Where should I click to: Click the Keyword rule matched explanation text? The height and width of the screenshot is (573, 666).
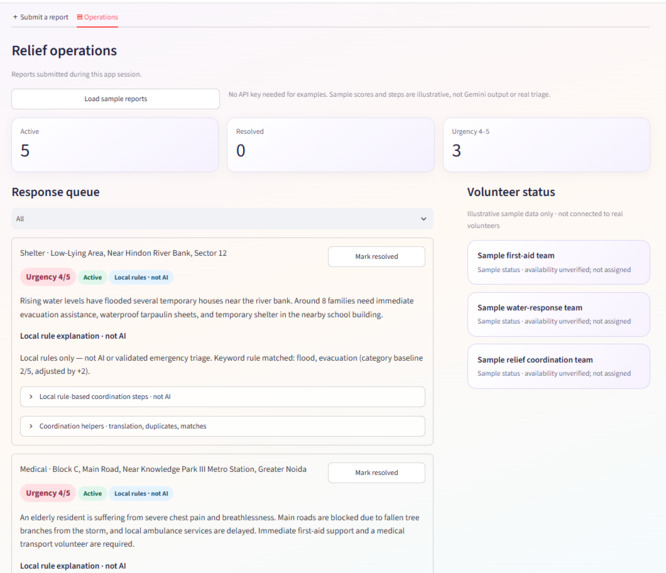221,364
